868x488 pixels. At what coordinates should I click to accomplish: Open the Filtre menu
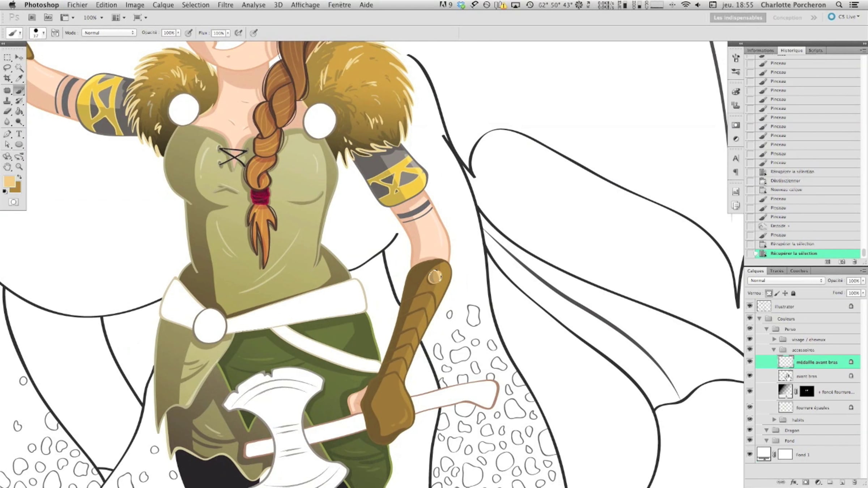pos(225,5)
